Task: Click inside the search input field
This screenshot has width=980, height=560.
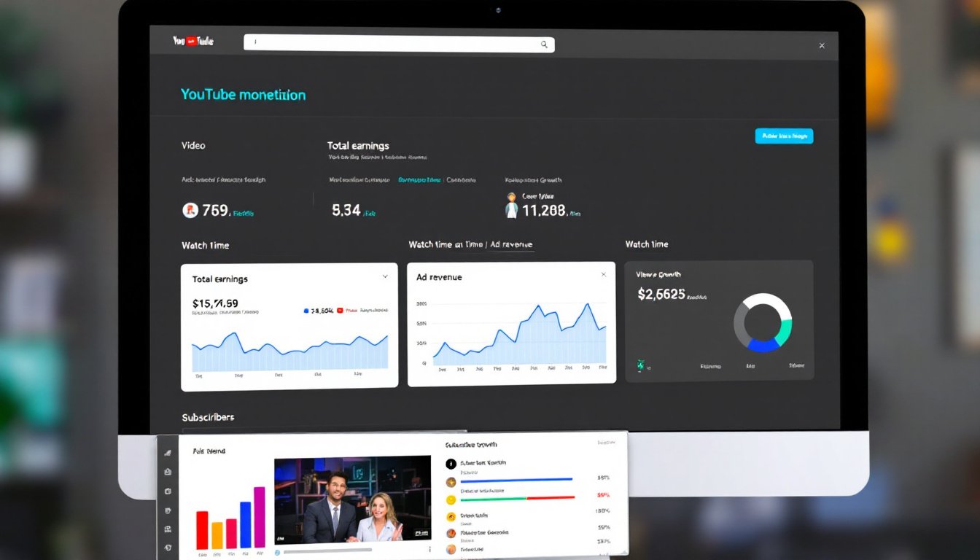Action: click(394, 44)
